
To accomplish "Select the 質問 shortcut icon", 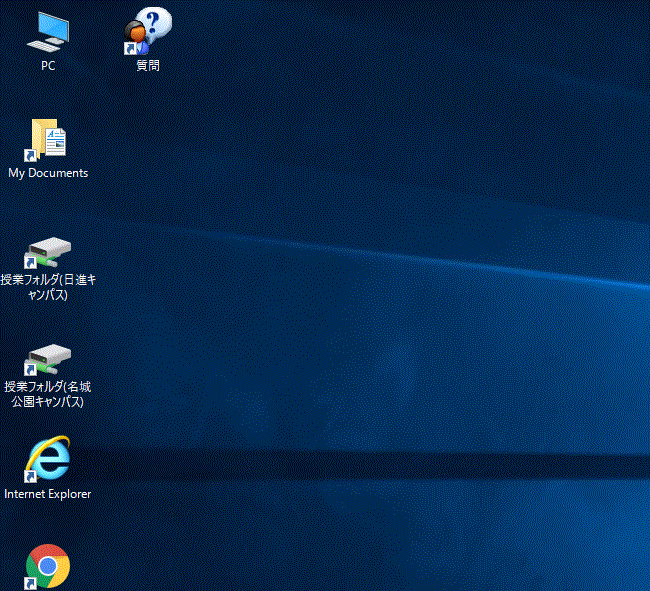I will click(x=148, y=31).
